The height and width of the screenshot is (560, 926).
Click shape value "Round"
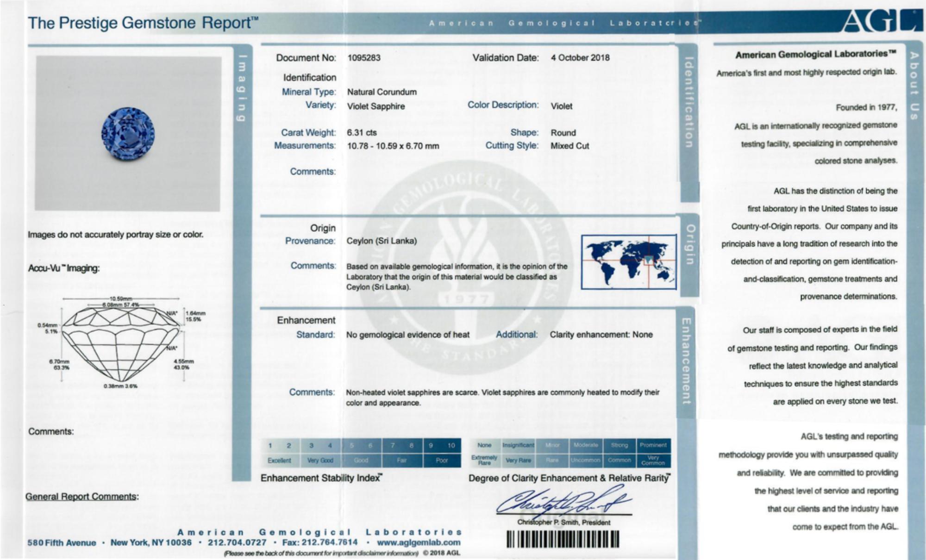563,133
